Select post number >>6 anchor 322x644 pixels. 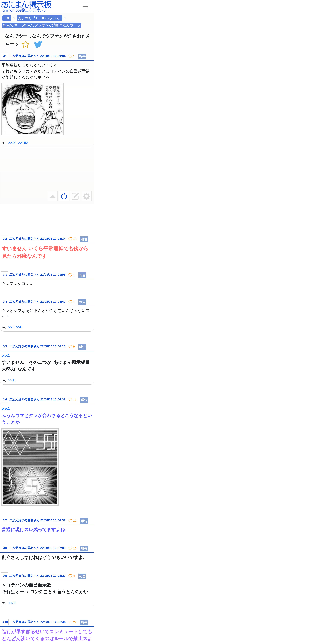(5, 399)
